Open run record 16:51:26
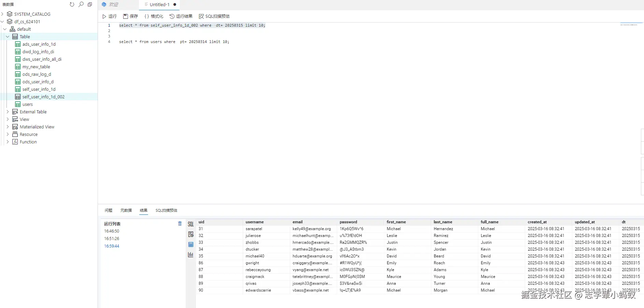Viewport: 644px width, 308px height. point(112,239)
